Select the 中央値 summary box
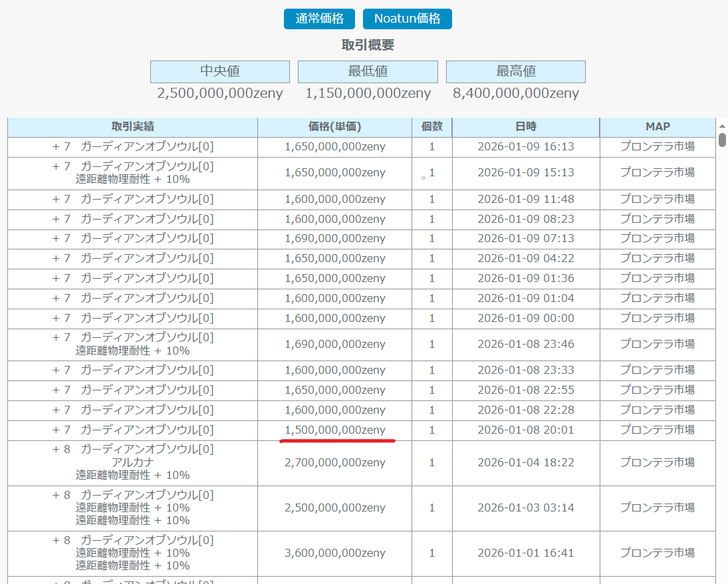The width and height of the screenshot is (728, 584). coord(220,72)
